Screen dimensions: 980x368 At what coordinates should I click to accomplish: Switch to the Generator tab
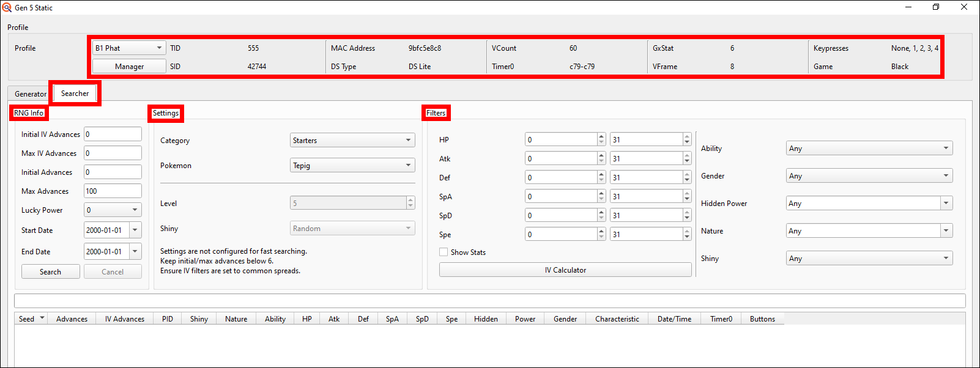31,94
